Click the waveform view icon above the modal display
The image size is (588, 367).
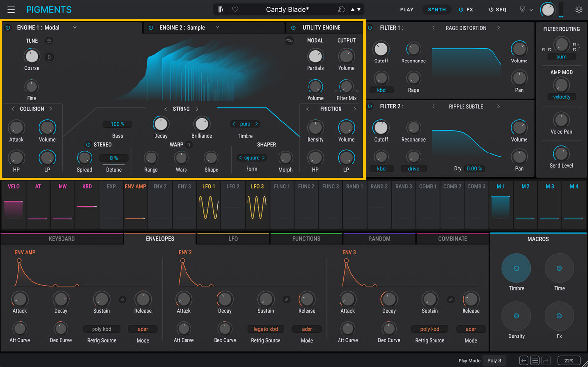[x=289, y=41]
